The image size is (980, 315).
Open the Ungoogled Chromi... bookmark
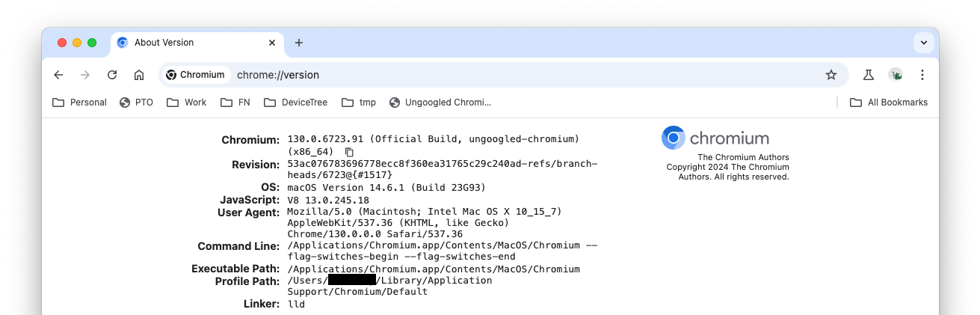[440, 103]
